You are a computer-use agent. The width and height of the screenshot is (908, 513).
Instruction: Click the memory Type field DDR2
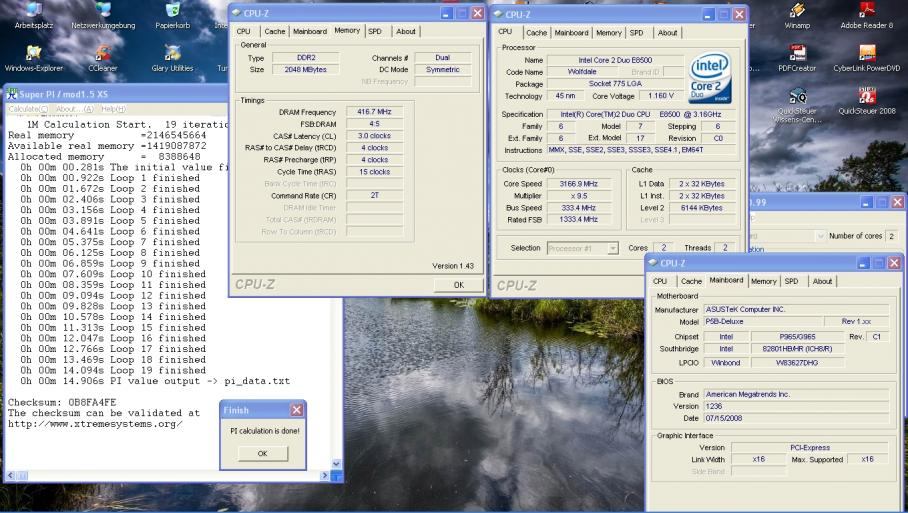tap(306, 57)
